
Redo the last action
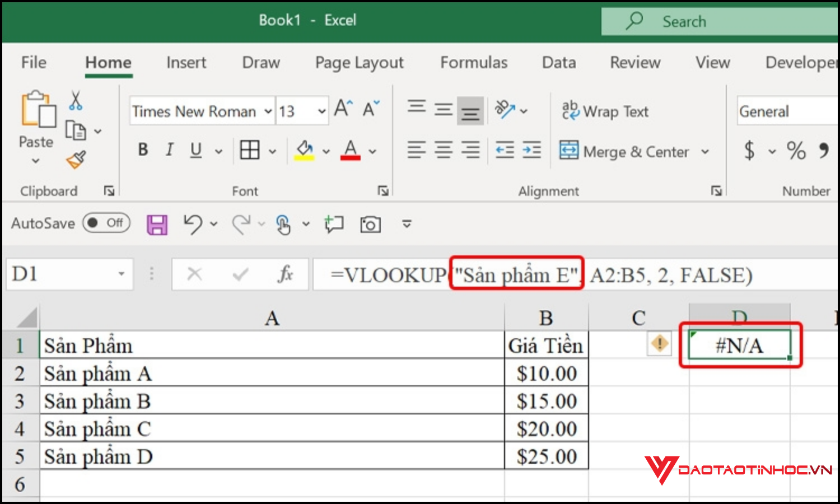241,224
